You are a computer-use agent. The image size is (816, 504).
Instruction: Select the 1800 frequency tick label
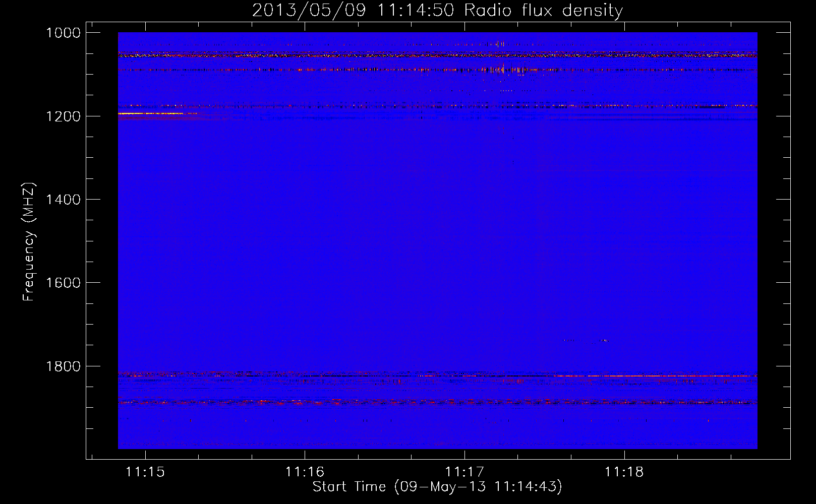(x=63, y=366)
